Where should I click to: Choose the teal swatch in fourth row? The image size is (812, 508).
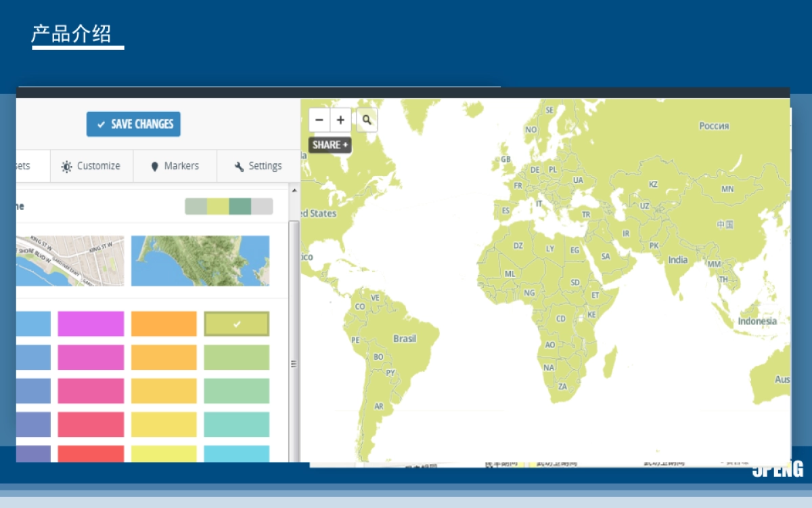tap(237, 425)
